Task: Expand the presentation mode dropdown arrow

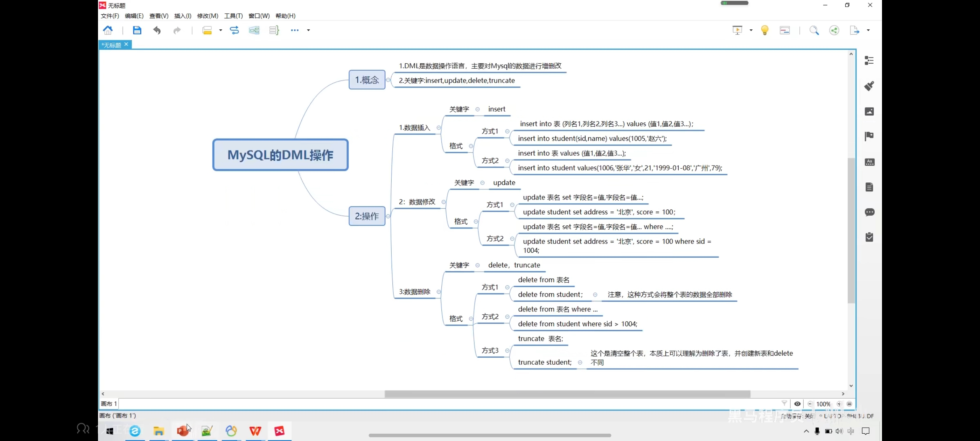Action: coord(751,30)
